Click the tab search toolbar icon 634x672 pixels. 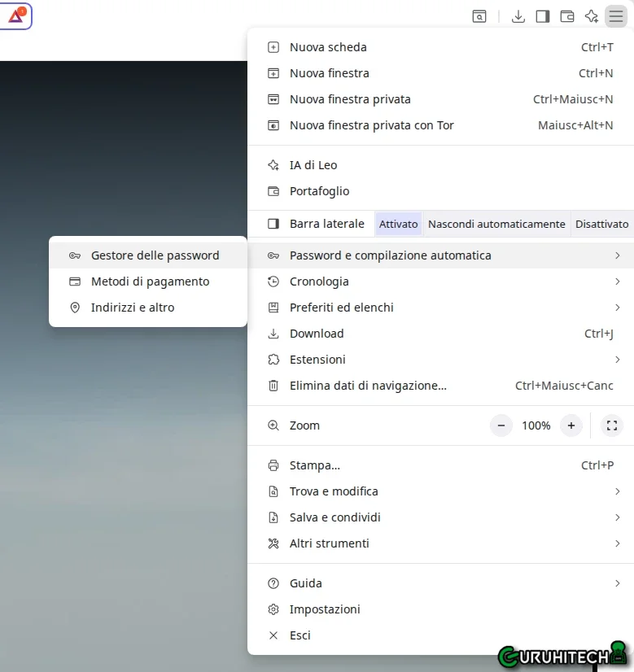(480, 16)
